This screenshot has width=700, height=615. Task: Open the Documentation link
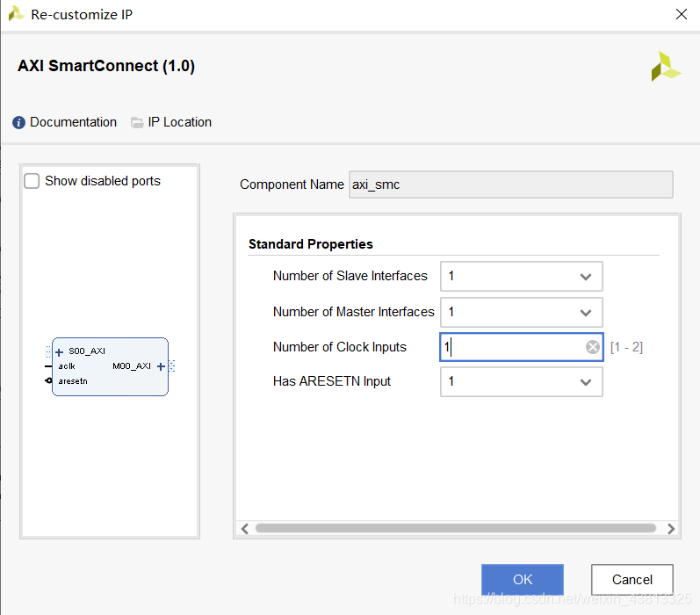[73, 122]
